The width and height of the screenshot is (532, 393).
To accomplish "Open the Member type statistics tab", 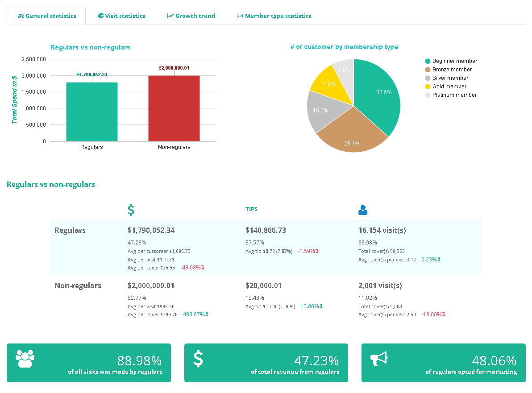I will pos(274,16).
